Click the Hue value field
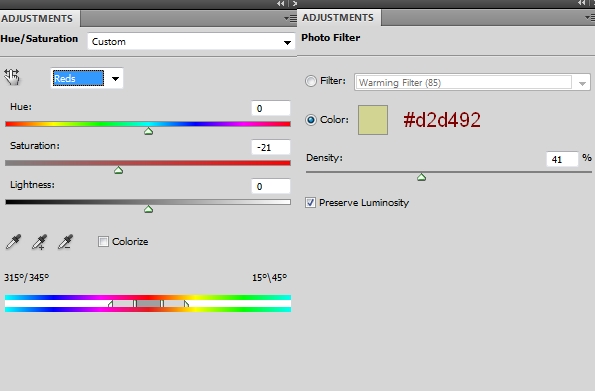Viewport: 595px width, 391px height. tap(271, 108)
